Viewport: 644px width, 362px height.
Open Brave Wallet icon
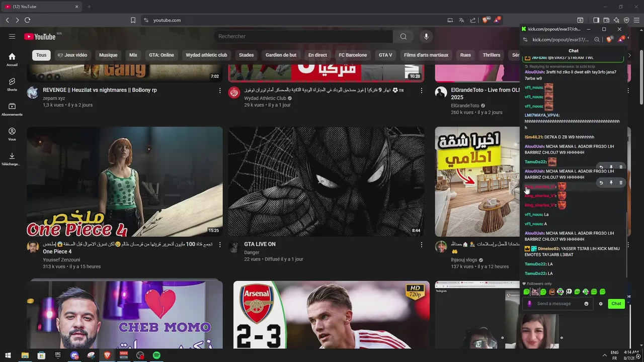coord(606,20)
